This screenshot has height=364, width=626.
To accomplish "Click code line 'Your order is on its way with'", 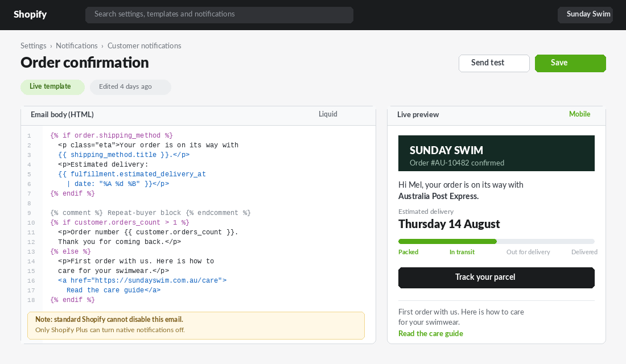I will (148, 145).
